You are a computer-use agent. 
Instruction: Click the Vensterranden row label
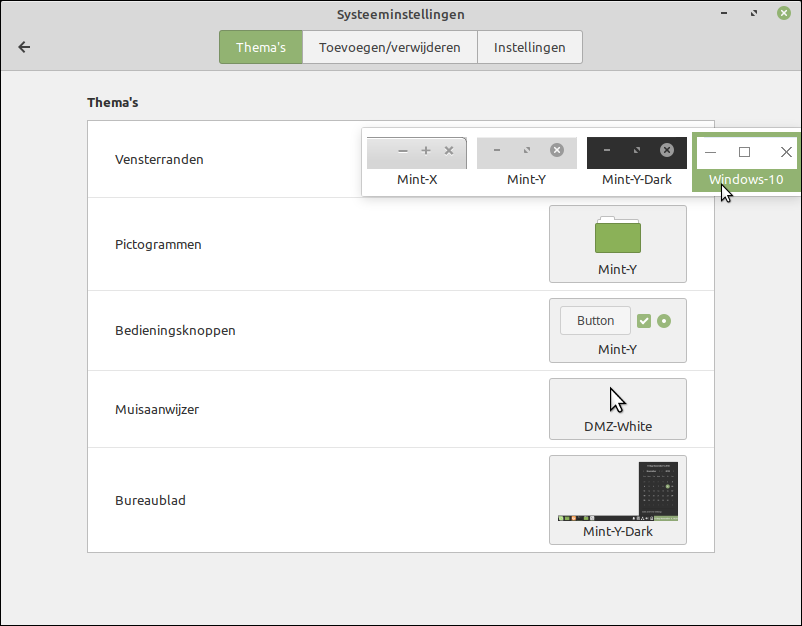(159, 159)
